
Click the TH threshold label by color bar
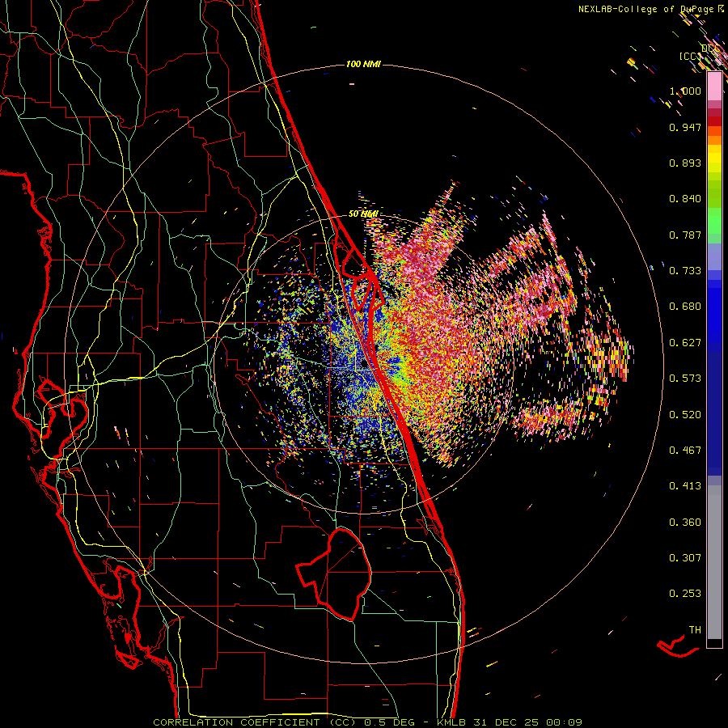(x=695, y=630)
